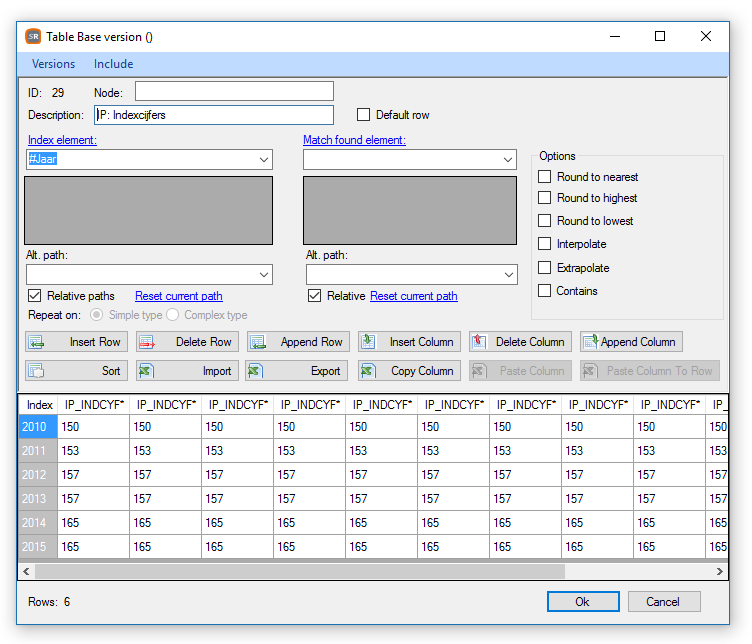
Task: Enable Round to nearest option
Action: coord(544,177)
